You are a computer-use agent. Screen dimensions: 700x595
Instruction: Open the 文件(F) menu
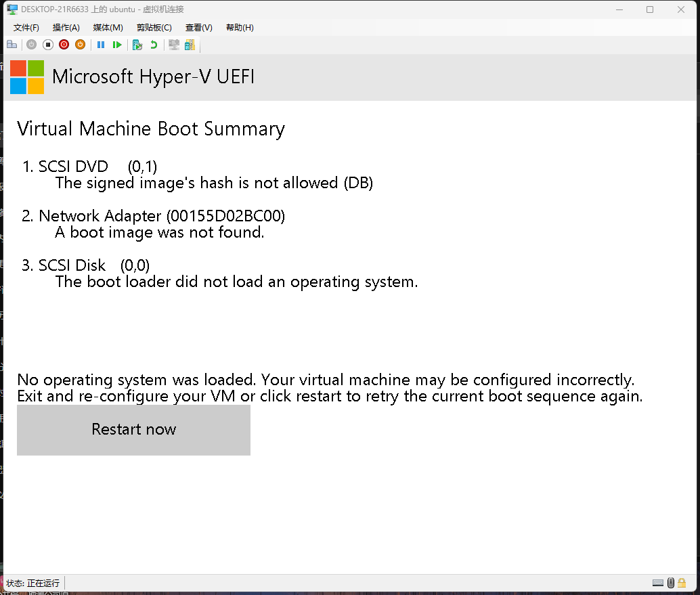(26, 28)
